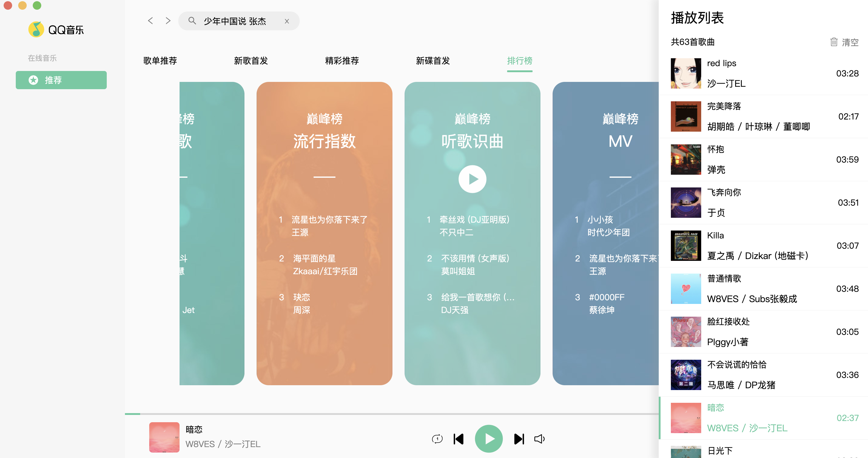Click 清空 to empty the playlist
This screenshot has width=868, height=458.
pos(850,42)
